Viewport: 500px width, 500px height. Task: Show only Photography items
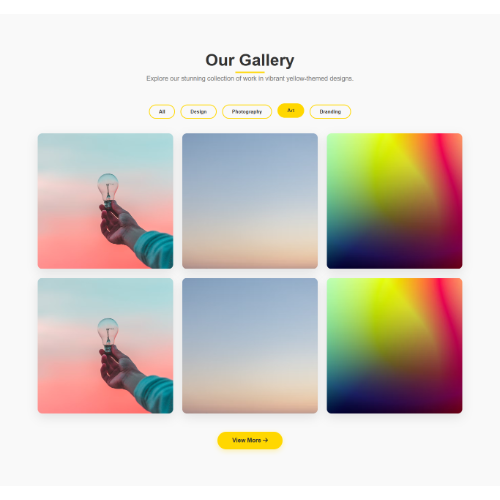[x=247, y=112]
